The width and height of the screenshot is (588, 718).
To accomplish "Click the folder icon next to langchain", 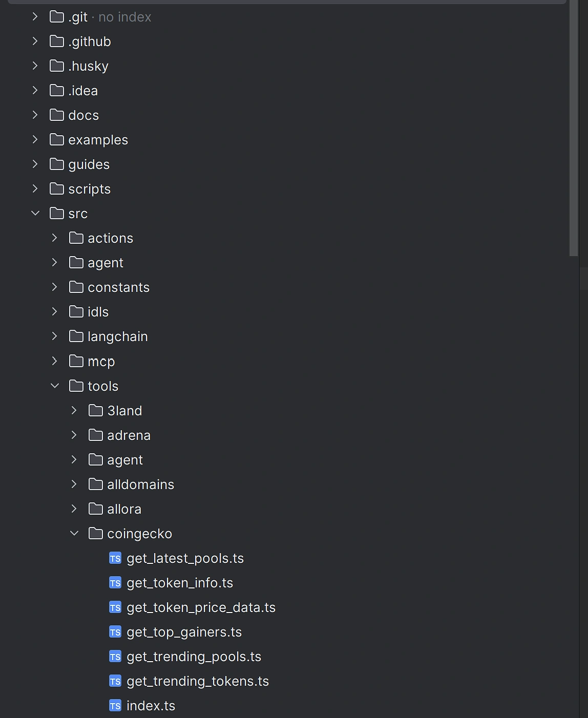I will [76, 336].
